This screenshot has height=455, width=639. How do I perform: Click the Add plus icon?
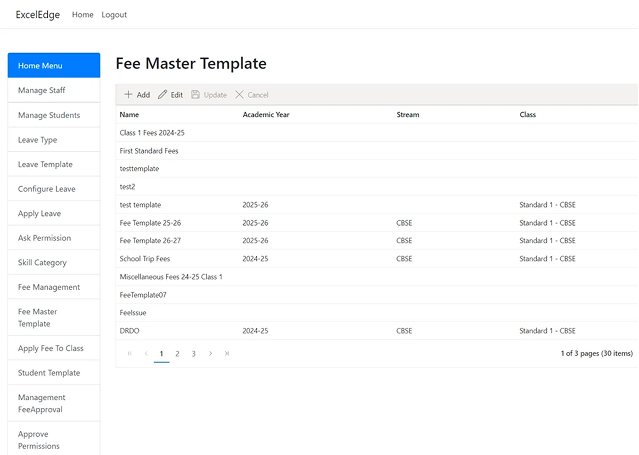point(128,95)
